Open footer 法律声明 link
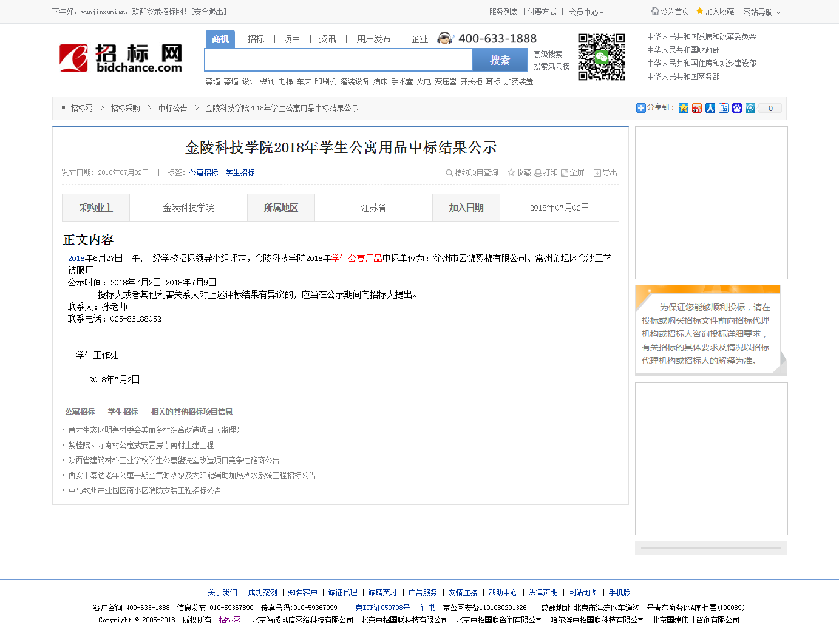This screenshot has width=839, height=644. click(543, 592)
